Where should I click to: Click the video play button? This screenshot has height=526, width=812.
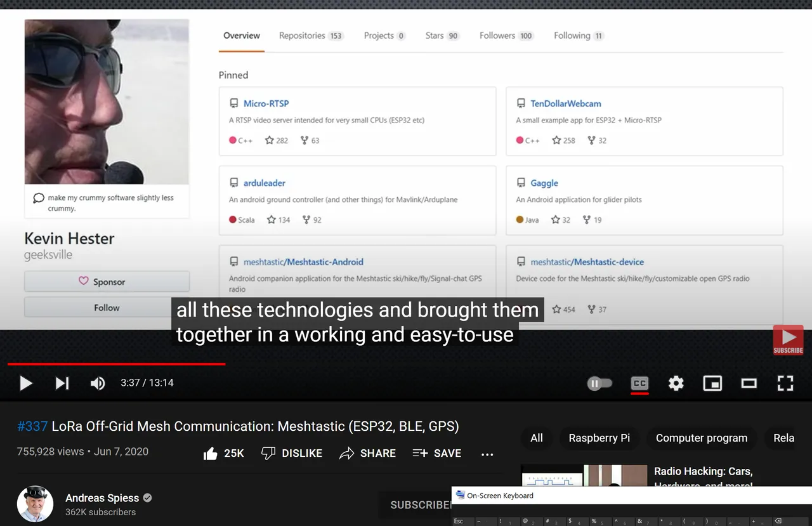click(x=26, y=383)
